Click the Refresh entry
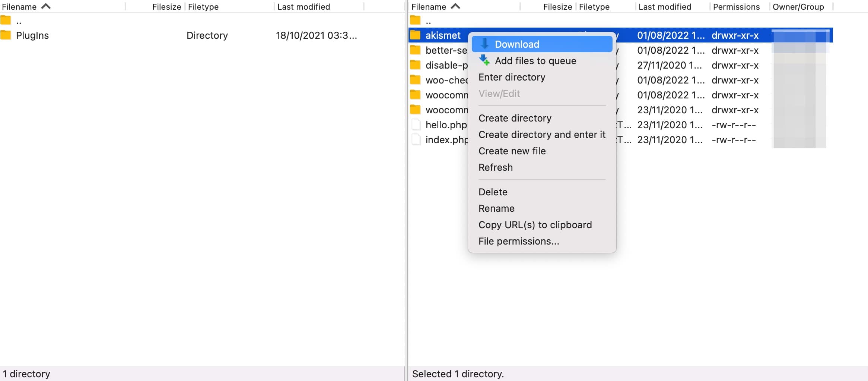This screenshot has width=868, height=381. pyautogui.click(x=496, y=167)
